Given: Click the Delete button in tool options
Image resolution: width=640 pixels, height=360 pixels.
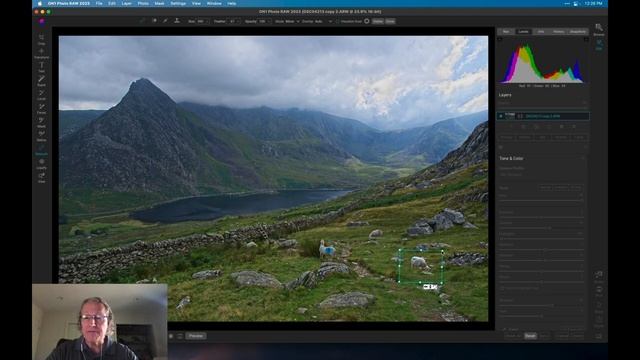Looking at the screenshot, I should pos(378,21).
